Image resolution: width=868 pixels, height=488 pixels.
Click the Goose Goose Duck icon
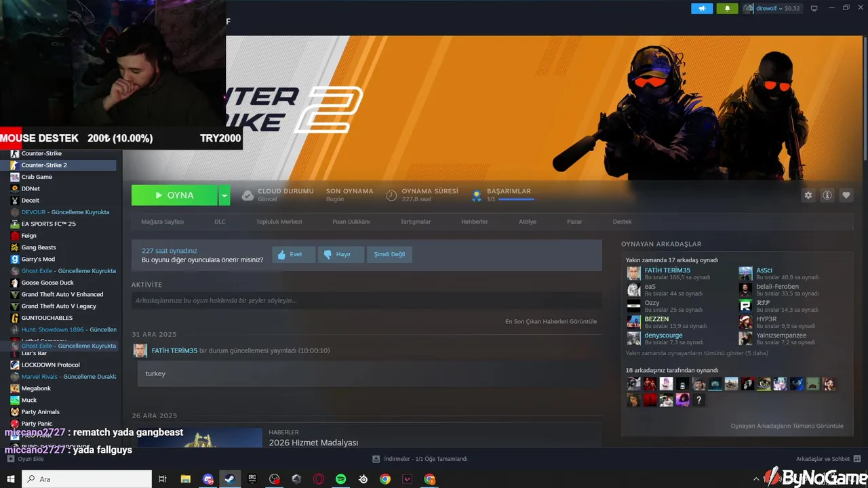15,283
